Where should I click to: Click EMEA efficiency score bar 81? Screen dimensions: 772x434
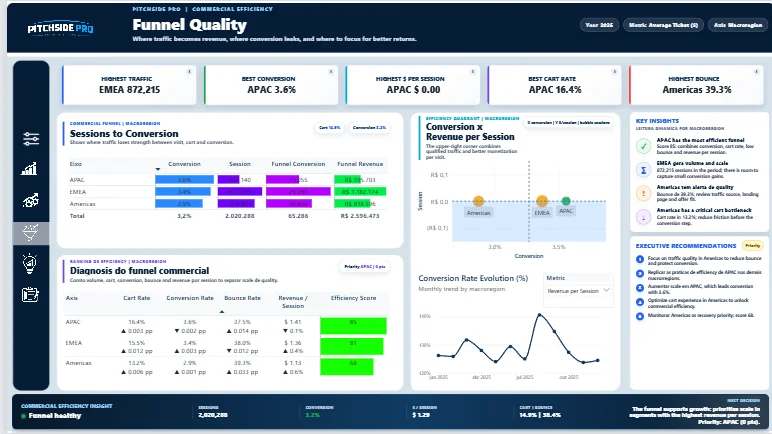pyautogui.click(x=352, y=346)
